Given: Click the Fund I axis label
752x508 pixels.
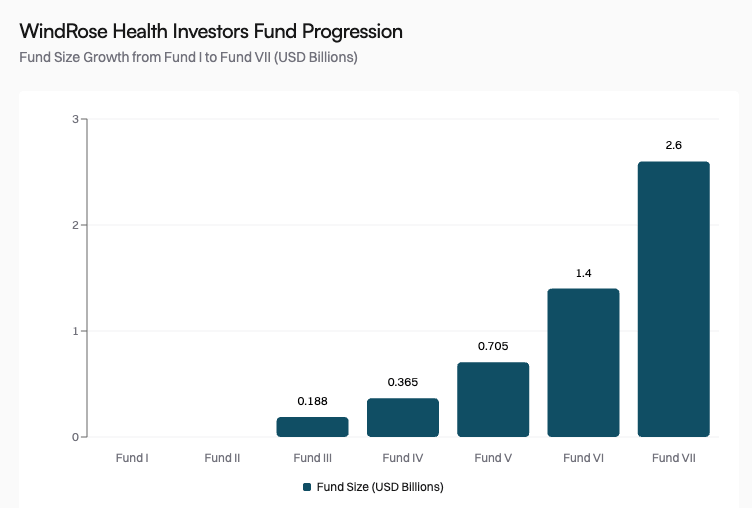Looking at the screenshot, I should point(133,458).
